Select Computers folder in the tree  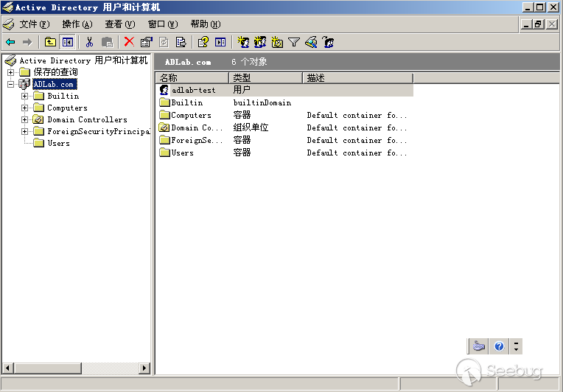tap(67, 108)
